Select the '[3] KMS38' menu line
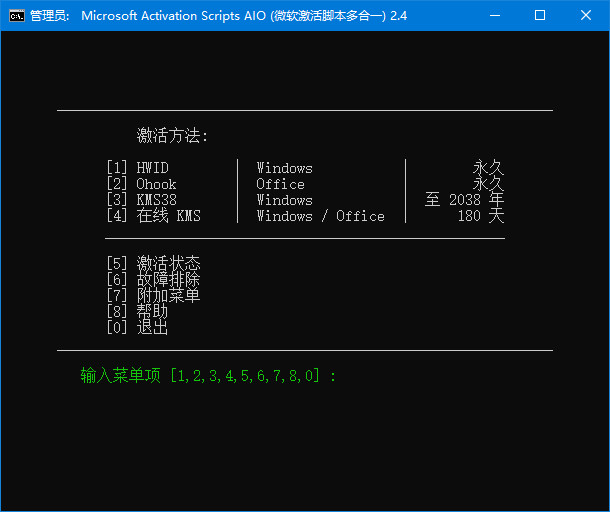Image resolution: width=610 pixels, height=512 pixels. 142,200
